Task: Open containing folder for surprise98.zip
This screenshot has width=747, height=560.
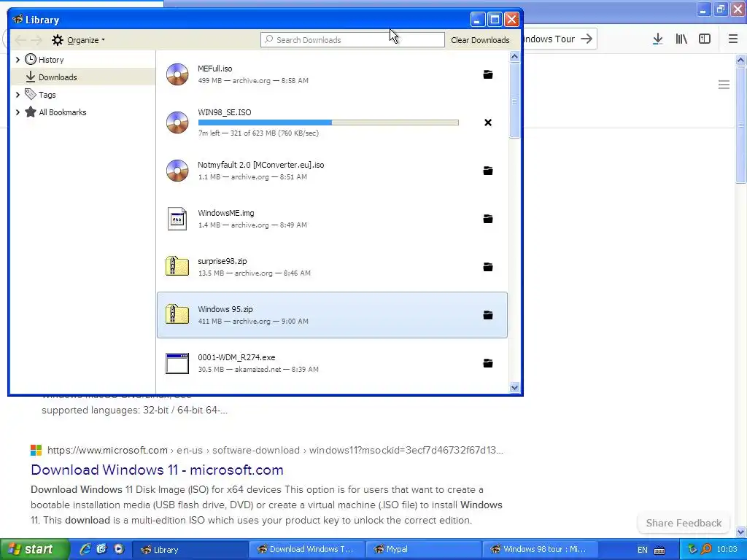Action: click(488, 267)
